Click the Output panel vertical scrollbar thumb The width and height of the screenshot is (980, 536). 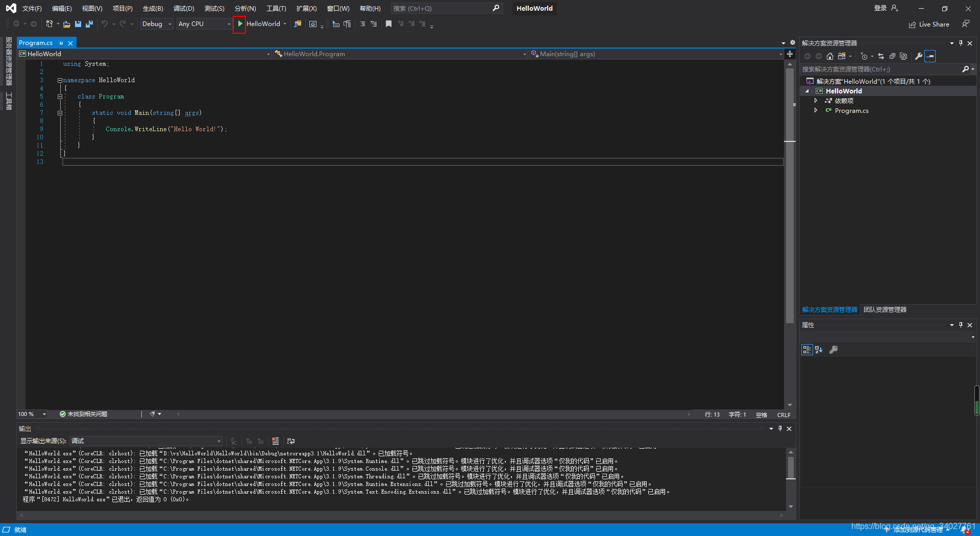(791, 468)
